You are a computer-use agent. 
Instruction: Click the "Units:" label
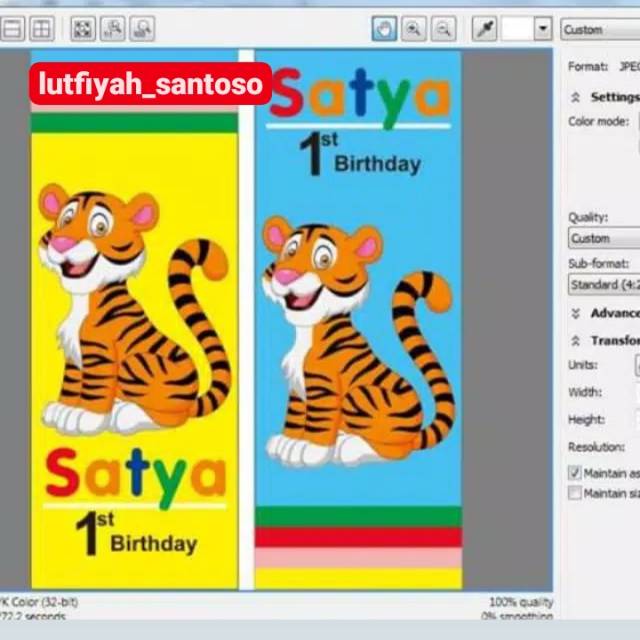coord(583,364)
